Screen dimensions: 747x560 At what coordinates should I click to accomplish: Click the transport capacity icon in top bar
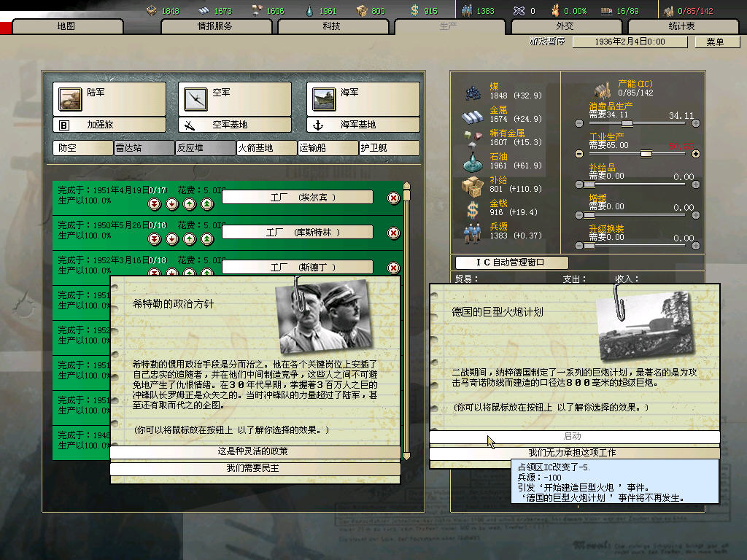click(x=606, y=10)
